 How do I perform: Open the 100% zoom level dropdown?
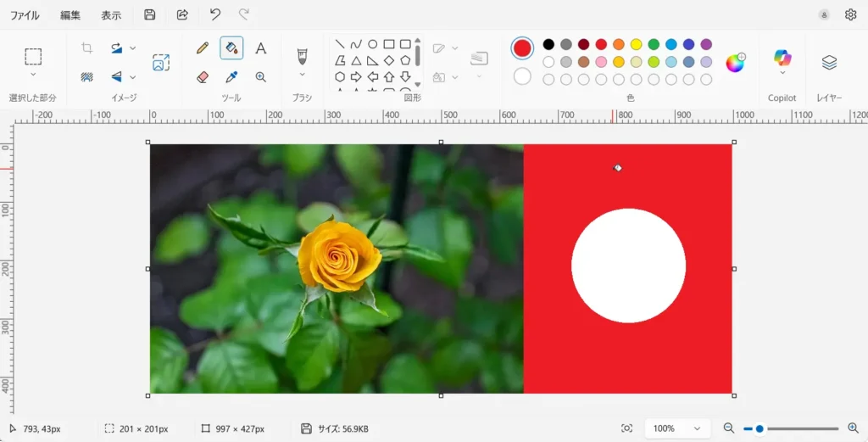(x=677, y=428)
